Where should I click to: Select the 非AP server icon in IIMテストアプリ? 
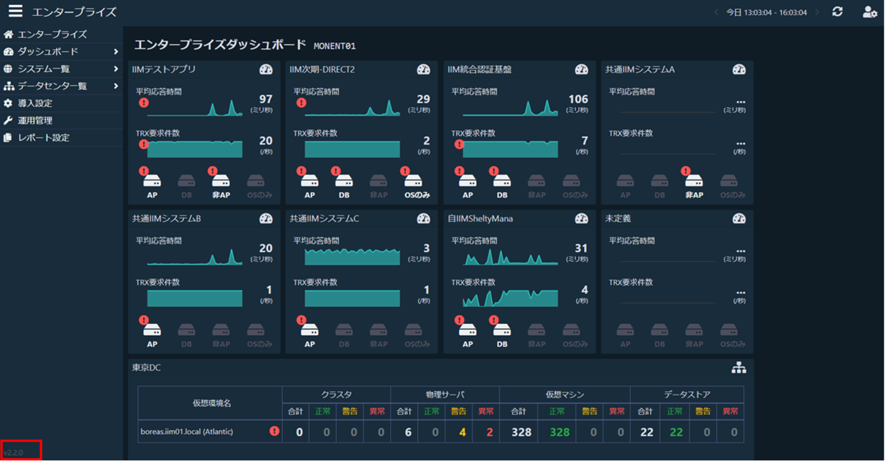[220, 181]
